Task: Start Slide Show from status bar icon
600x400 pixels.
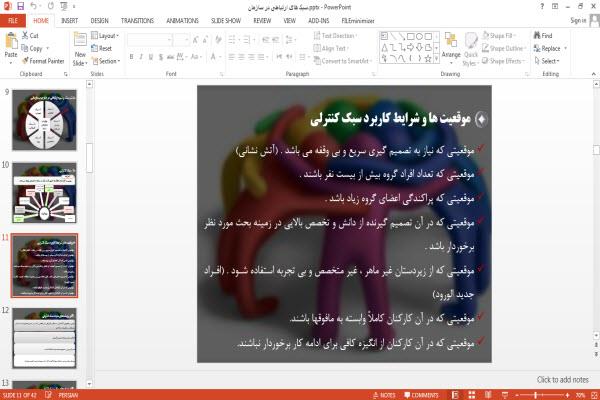Action: 505,395
